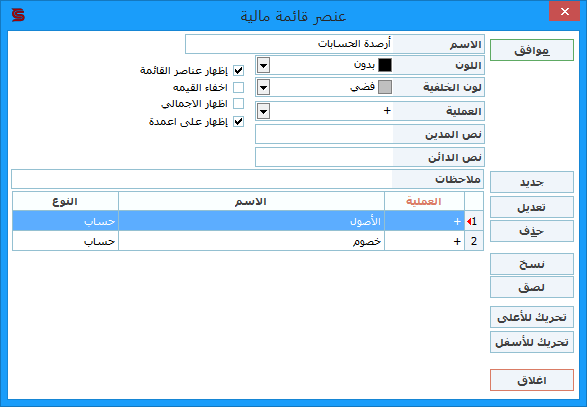Click the النوع column header

(65, 201)
